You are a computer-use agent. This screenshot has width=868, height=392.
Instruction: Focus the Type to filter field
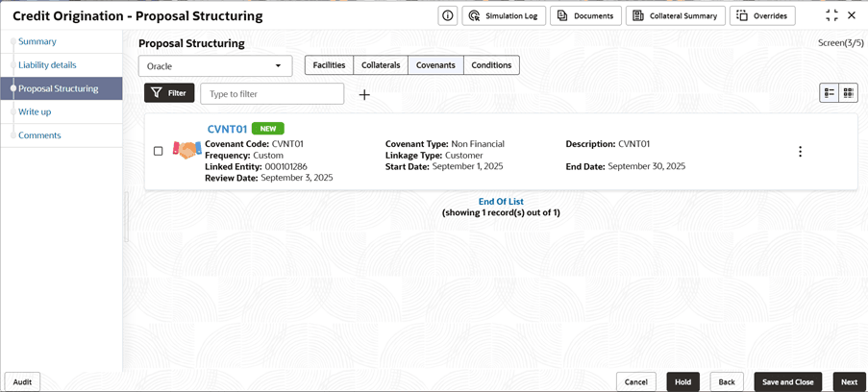(272, 93)
